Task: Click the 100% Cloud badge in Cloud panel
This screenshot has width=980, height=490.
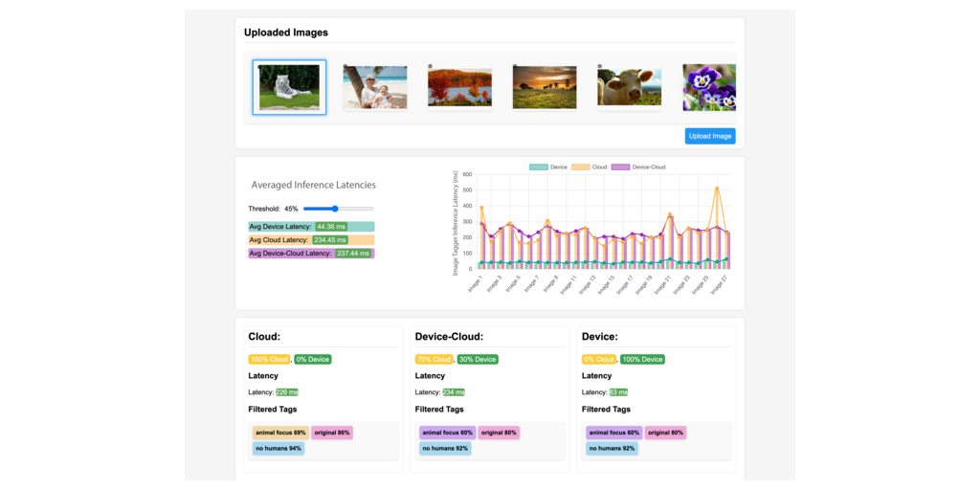Action: pyautogui.click(x=269, y=359)
